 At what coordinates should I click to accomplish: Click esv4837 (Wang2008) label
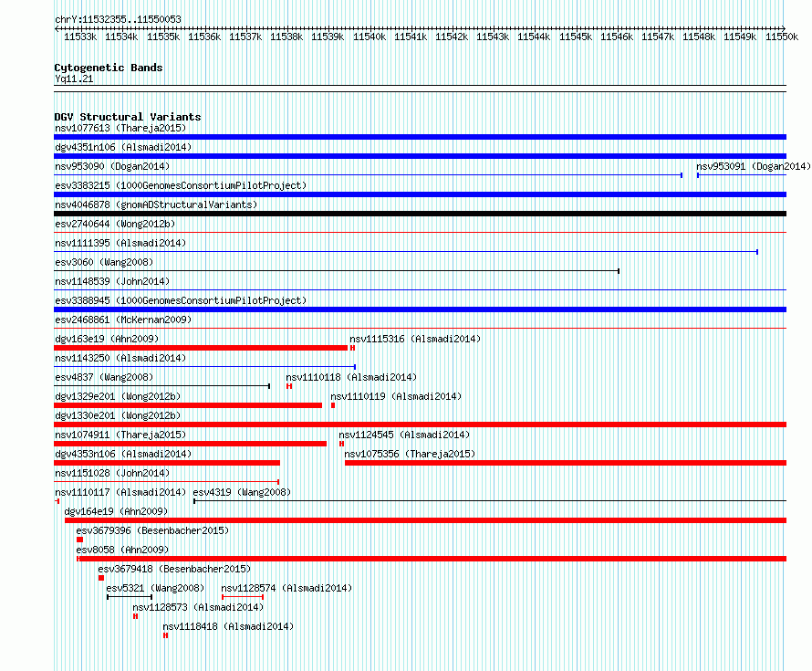104,377
